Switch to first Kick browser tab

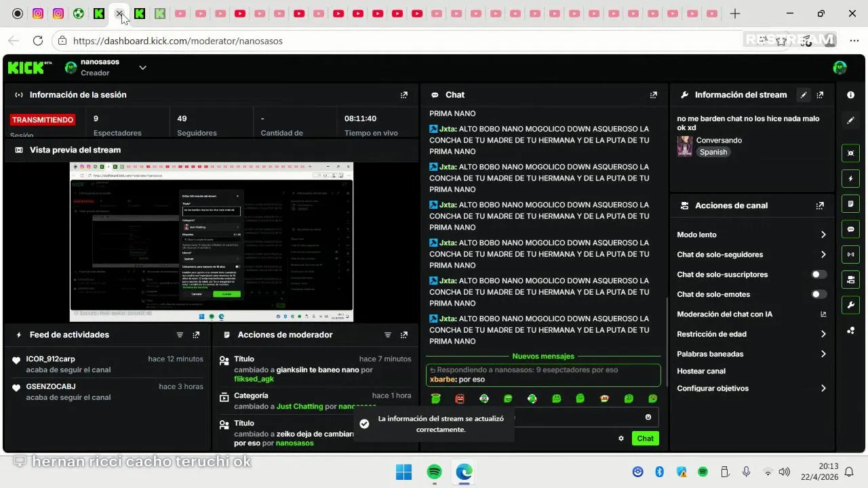pos(99,14)
